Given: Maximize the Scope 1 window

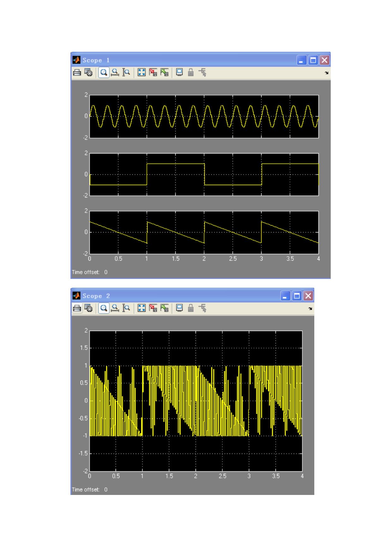Looking at the screenshot, I should click(x=313, y=60).
